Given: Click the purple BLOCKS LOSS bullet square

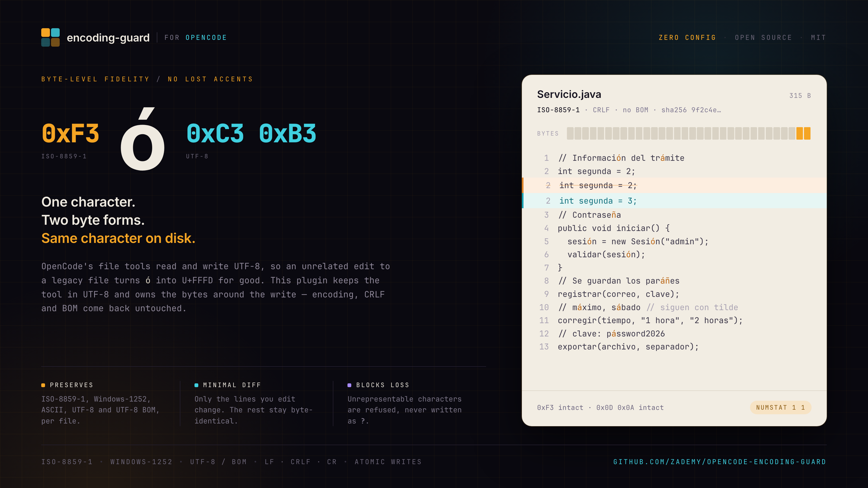Looking at the screenshot, I should pos(349,385).
